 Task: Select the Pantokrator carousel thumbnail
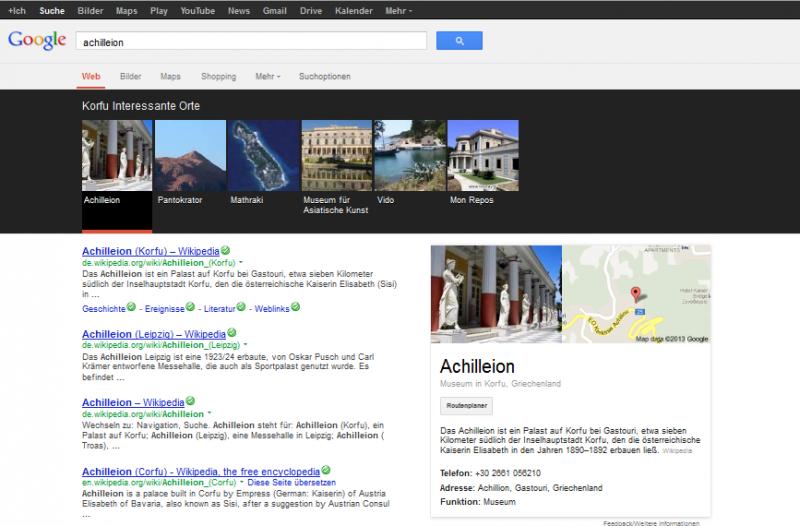(190, 155)
